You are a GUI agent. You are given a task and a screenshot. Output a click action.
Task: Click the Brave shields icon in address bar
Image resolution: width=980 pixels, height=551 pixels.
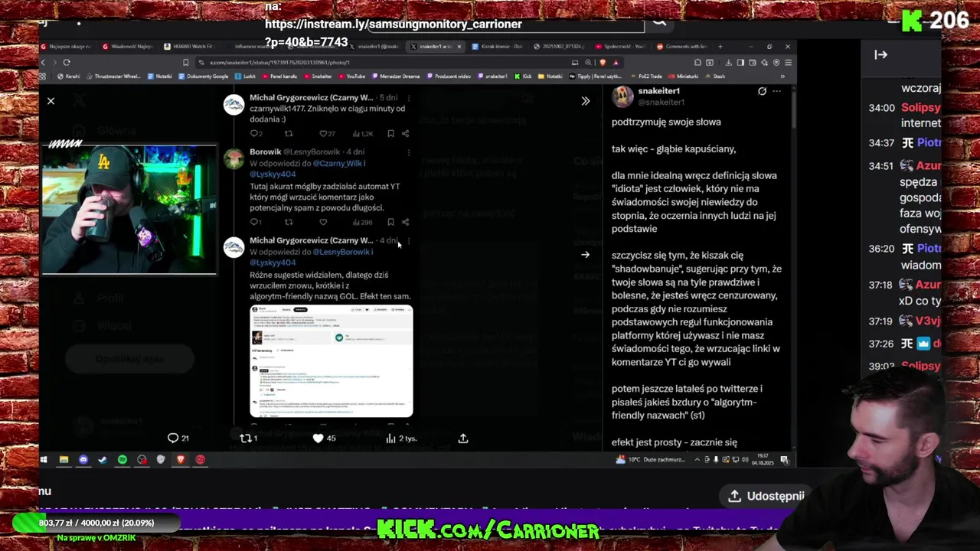coord(603,62)
